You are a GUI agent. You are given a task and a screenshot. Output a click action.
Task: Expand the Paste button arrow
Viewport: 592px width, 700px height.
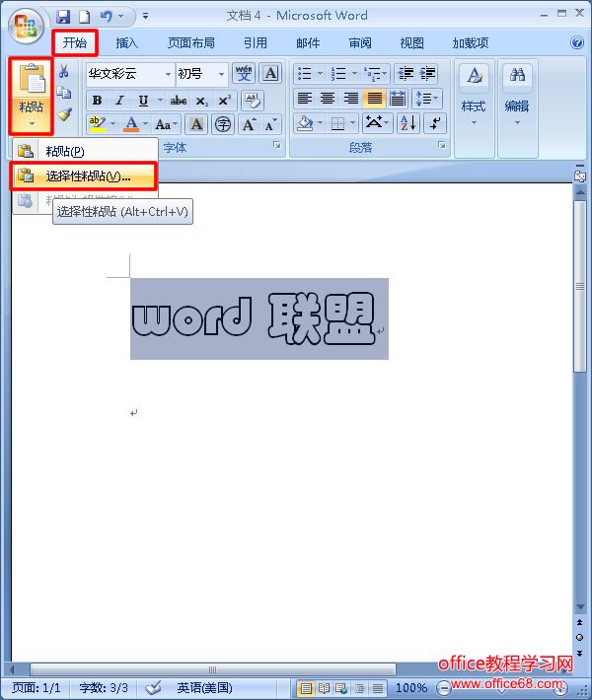(x=32, y=123)
